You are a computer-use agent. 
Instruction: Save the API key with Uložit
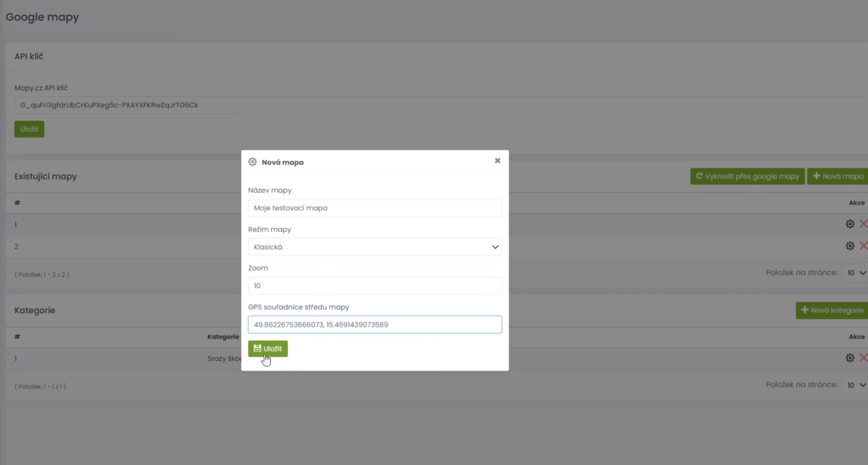[x=29, y=129]
